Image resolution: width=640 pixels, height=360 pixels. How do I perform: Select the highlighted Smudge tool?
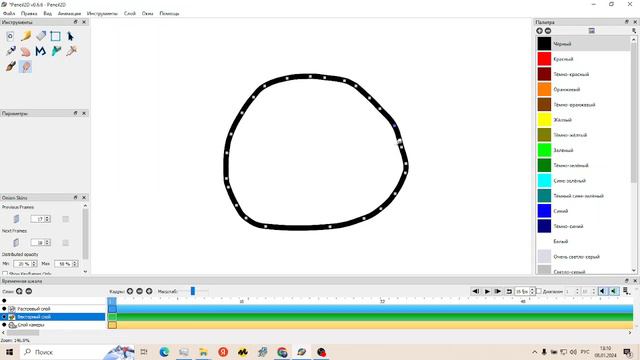(26, 66)
